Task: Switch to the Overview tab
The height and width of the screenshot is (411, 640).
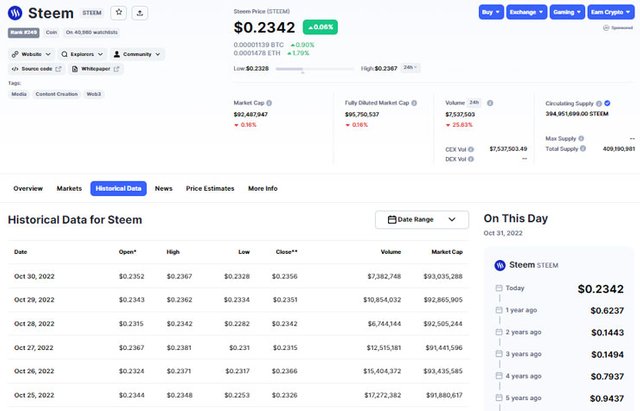Action: pyautogui.click(x=28, y=189)
